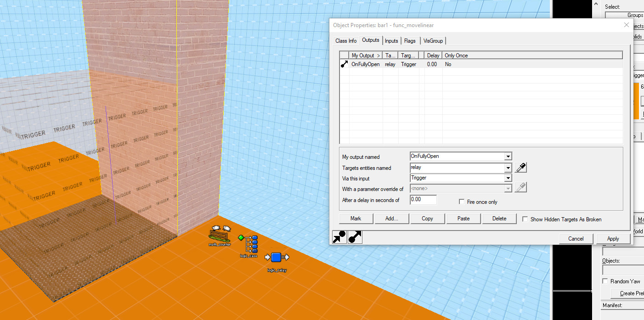Screen dimensions: 644x320
Task: Click the eyedropper beside Targets entities named
Action: [520, 167]
